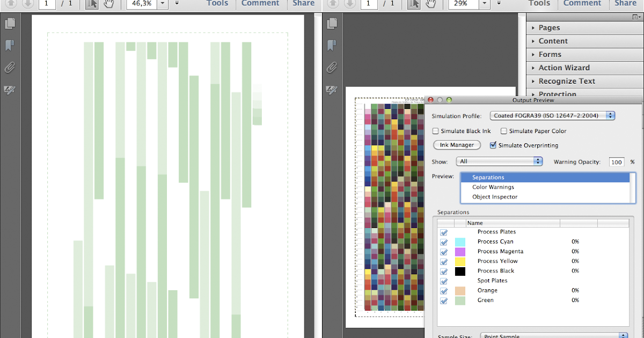The width and height of the screenshot is (644, 338).
Task: Click the Process Yellow color swatch
Action: (460, 261)
